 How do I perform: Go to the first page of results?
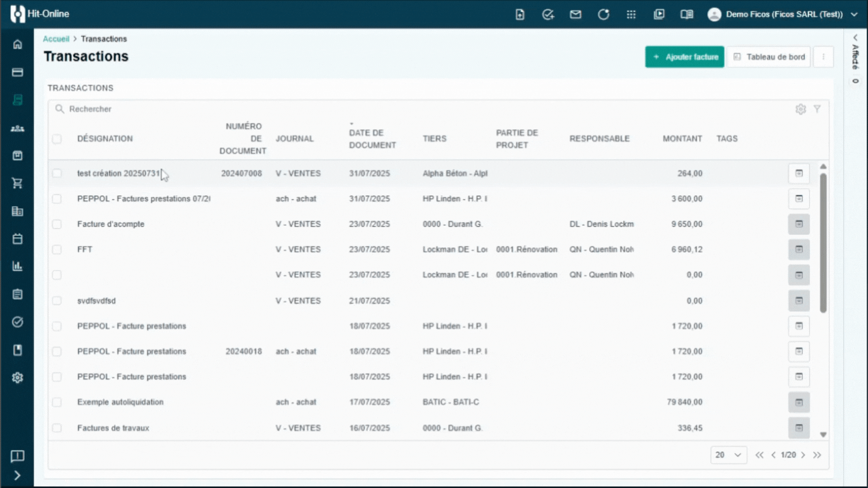tap(759, 455)
